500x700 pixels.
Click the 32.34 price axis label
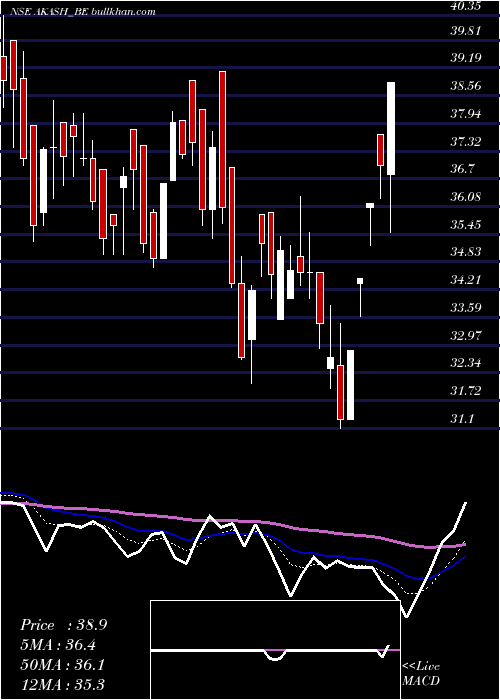pyautogui.click(x=465, y=363)
